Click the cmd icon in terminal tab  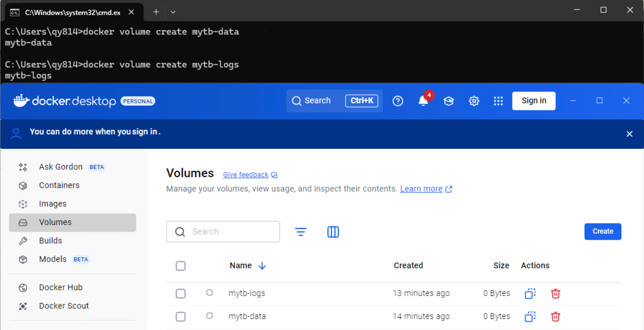point(15,12)
